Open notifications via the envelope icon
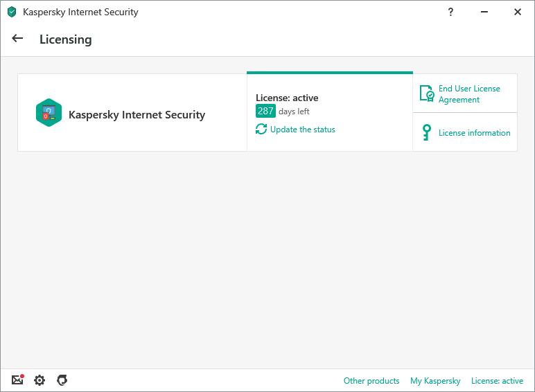This screenshot has height=392, width=535. pos(17,380)
